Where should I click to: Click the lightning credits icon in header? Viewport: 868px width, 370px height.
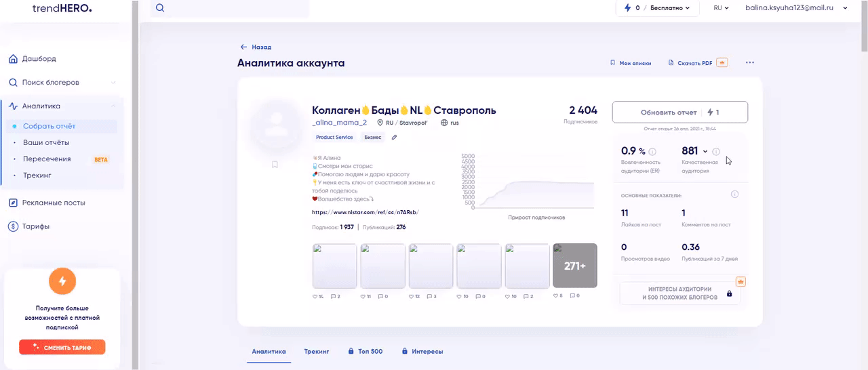click(x=627, y=8)
